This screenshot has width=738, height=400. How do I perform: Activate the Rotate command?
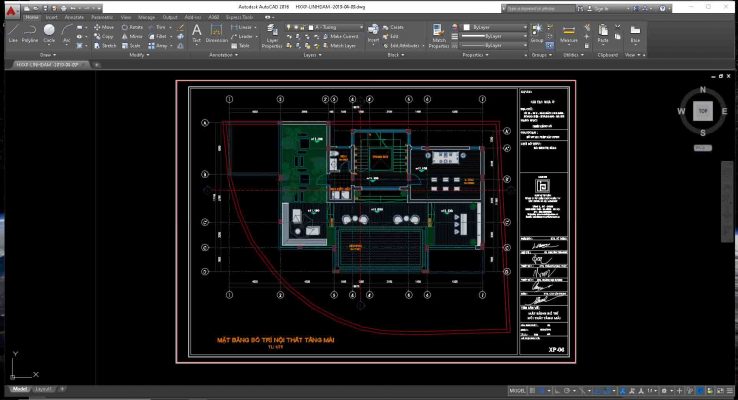[132, 27]
